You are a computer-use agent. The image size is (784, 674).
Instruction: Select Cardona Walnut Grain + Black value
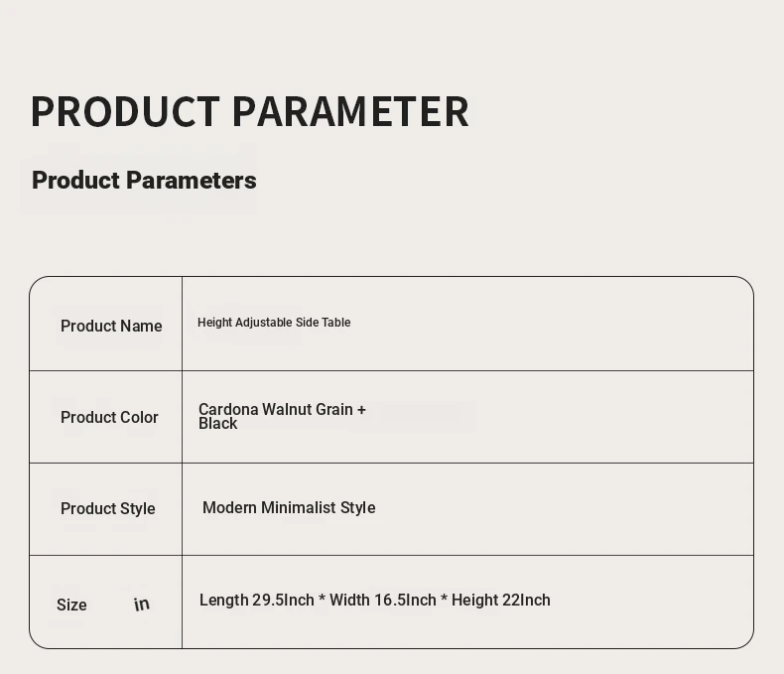point(282,416)
